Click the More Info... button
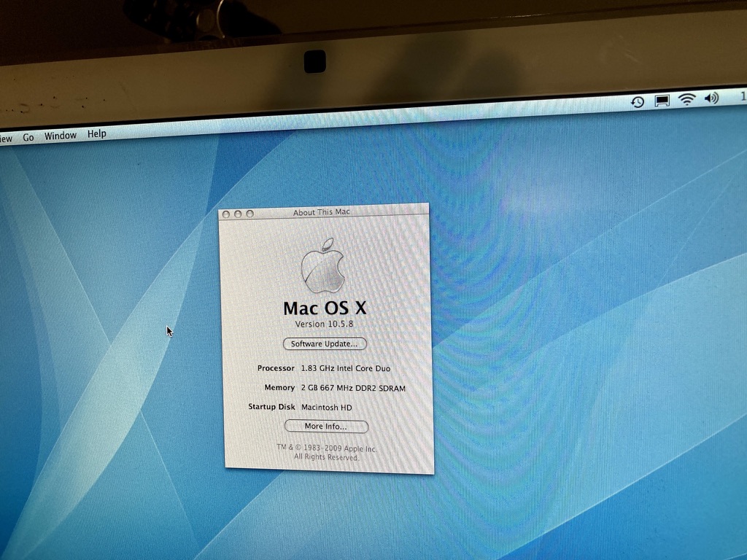Screen dimensions: 747x560 click(x=326, y=426)
